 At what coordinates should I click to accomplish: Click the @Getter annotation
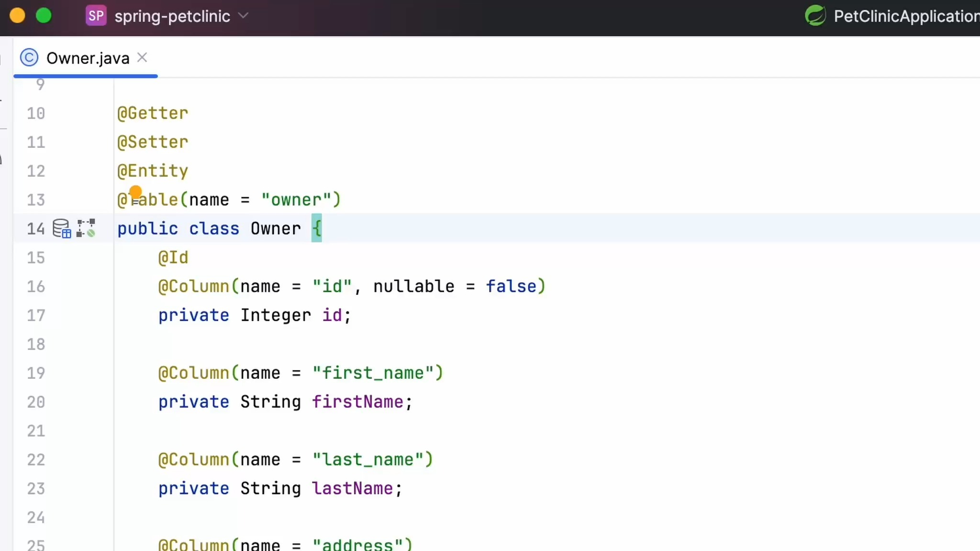[153, 113]
